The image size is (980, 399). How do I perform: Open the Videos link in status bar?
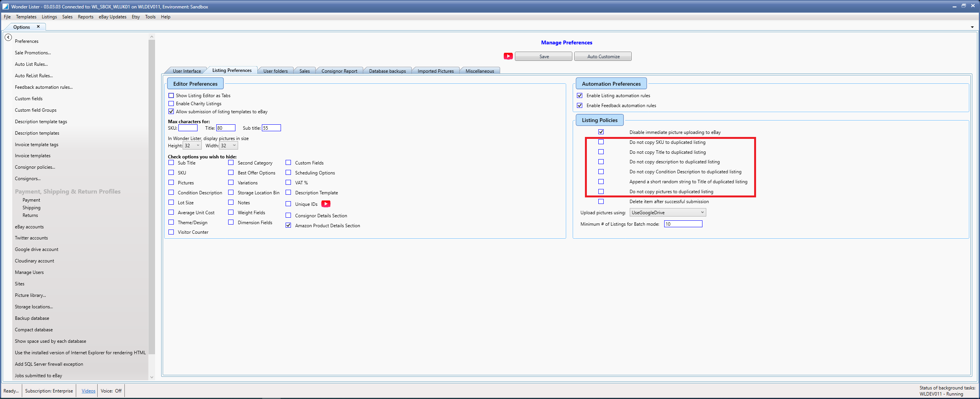(x=88, y=391)
